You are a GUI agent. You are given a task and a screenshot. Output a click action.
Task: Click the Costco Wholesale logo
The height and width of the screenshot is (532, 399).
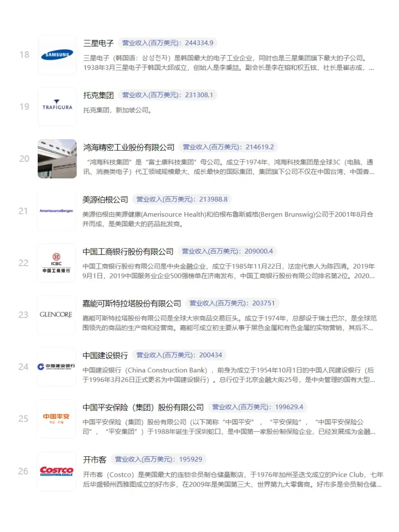pos(57,471)
